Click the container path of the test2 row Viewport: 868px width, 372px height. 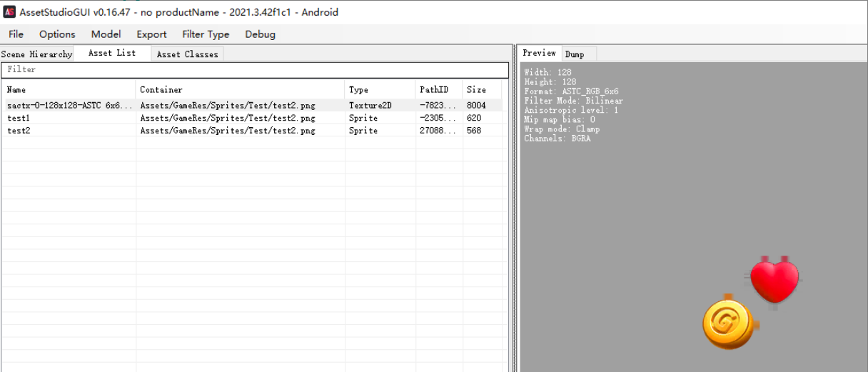227,131
